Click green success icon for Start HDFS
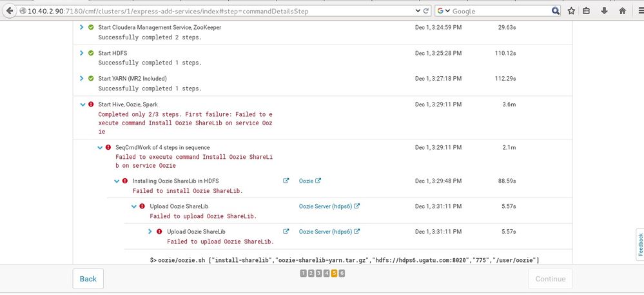Screen dimensions: 644x295 click(91, 53)
